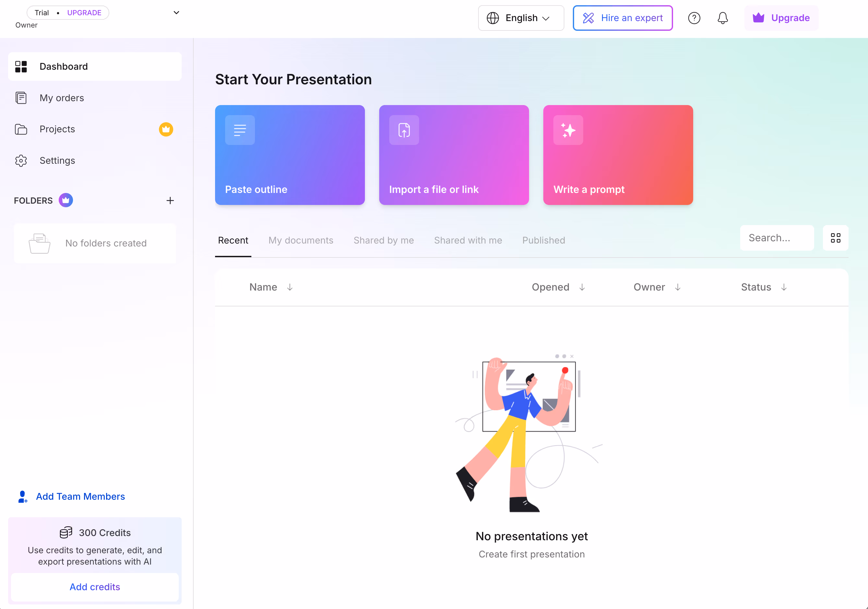The image size is (868, 609).
Task: Click the My orders document icon
Action: click(21, 98)
